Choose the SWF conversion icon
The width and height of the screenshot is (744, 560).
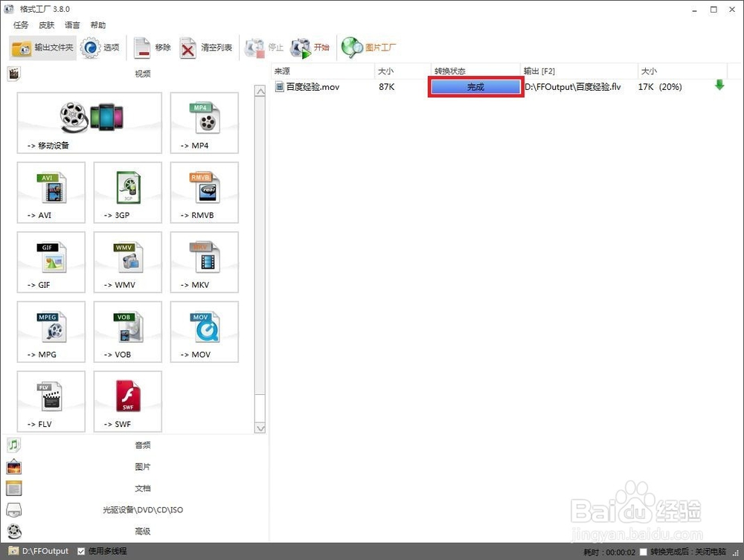tap(128, 402)
